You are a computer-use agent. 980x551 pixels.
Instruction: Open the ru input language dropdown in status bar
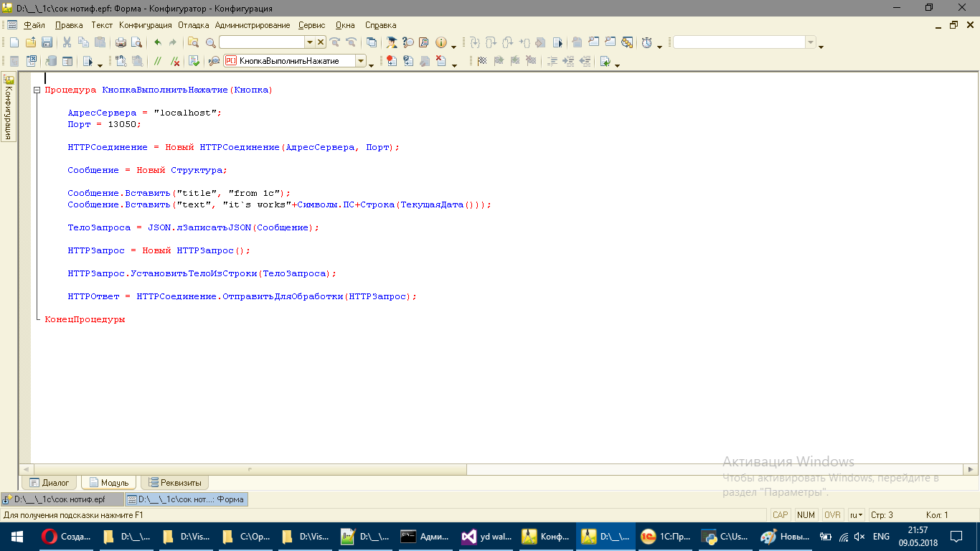(x=857, y=515)
